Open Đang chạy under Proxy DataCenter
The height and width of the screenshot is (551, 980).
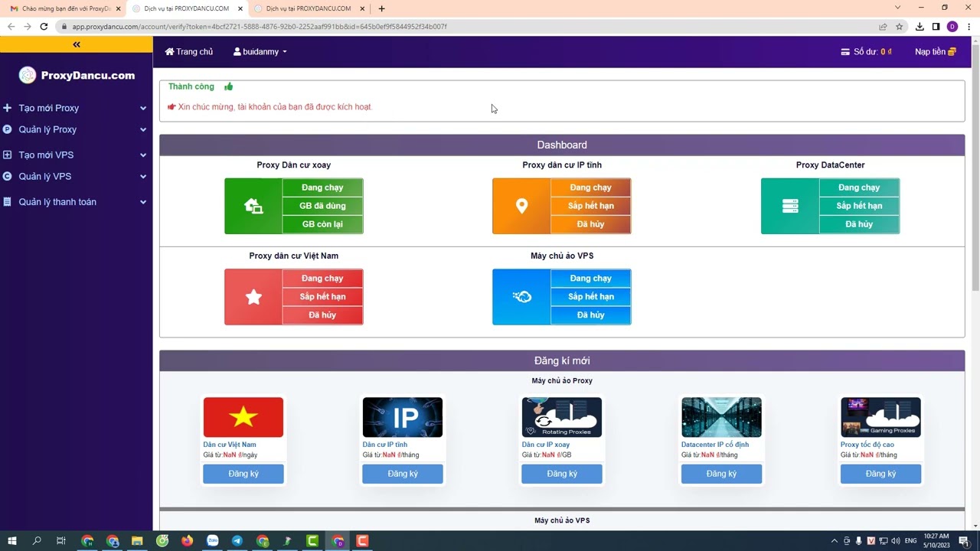(859, 187)
